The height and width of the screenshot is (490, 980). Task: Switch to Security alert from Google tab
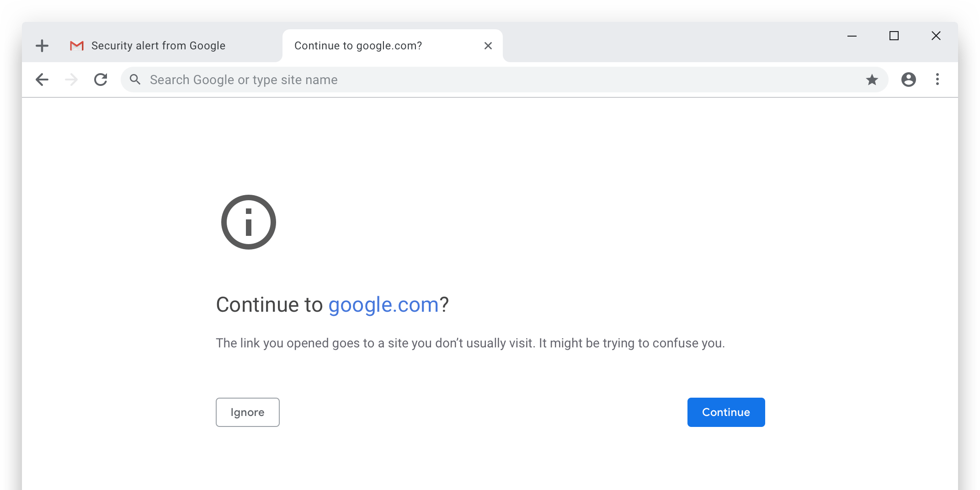click(158, 46)
